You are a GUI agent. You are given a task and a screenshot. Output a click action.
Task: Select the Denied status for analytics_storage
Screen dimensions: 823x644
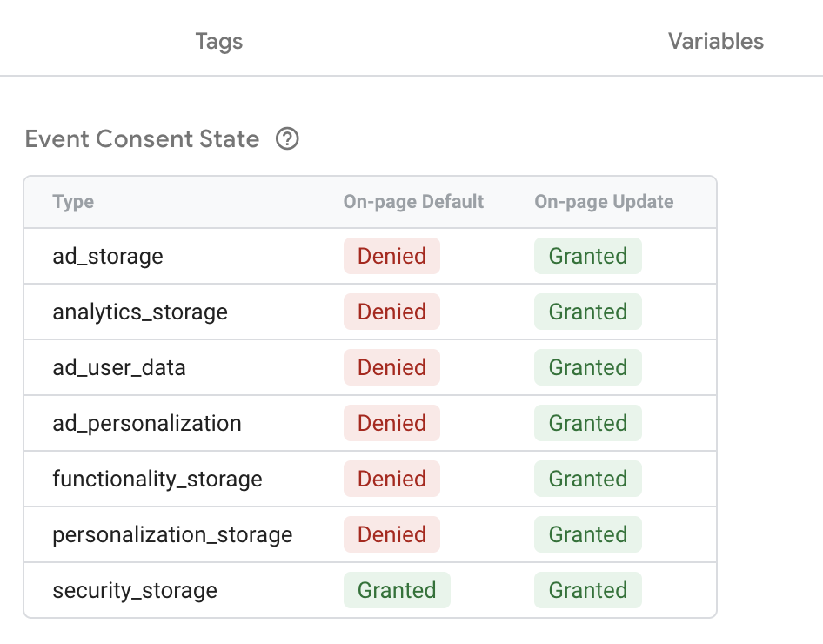click(391, 312)
